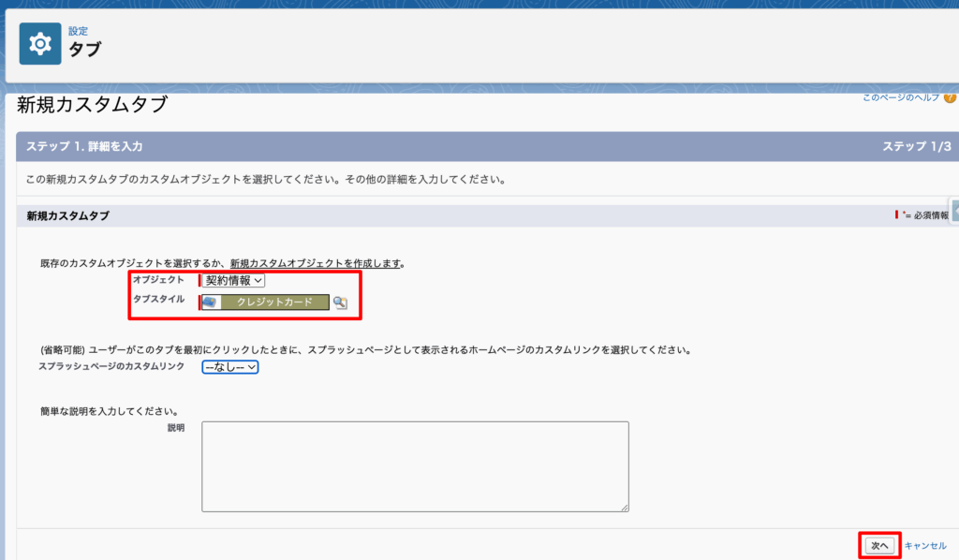Click the タブスタイル field label
The height and width of the screenshot is (560, 959).
[157, 300]
